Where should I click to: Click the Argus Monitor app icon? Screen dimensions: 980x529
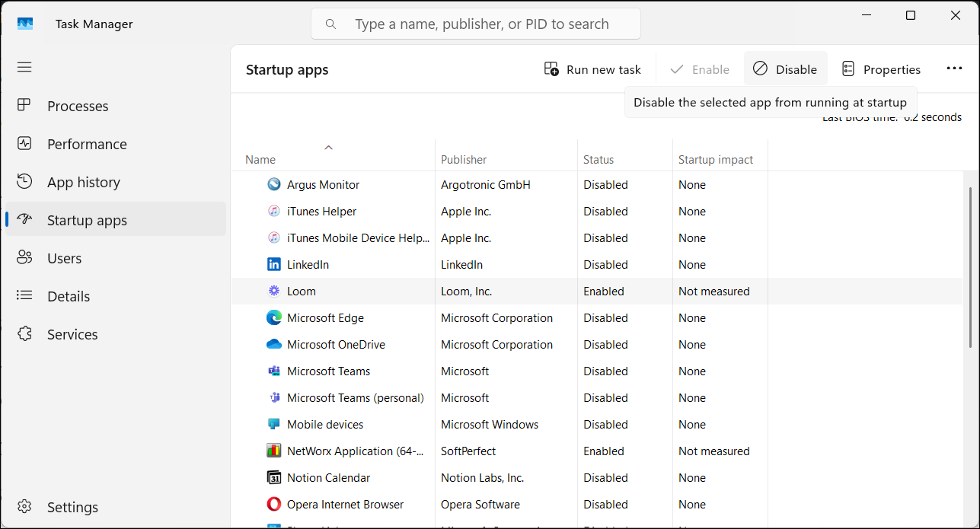[x=274, y=185]
